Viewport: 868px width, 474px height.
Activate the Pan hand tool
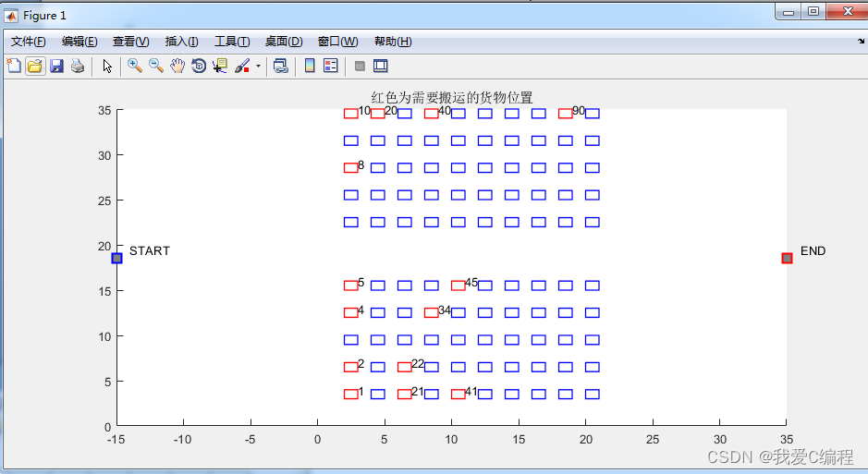point(177,66)
